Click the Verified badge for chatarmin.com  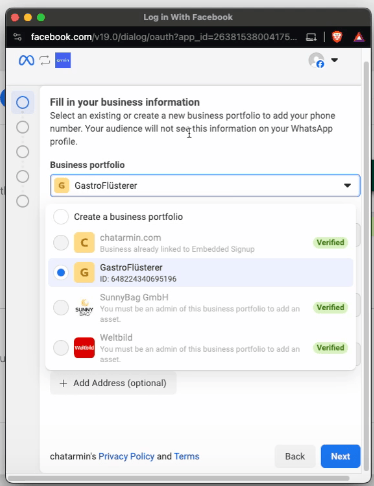coord(330,242)
